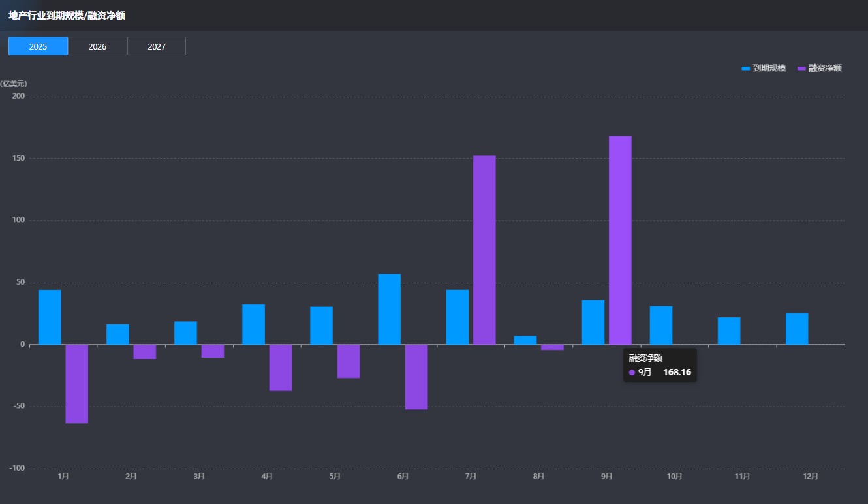
Task: Click the blue 到期规模 legend color marker
Action: (746, 68)
